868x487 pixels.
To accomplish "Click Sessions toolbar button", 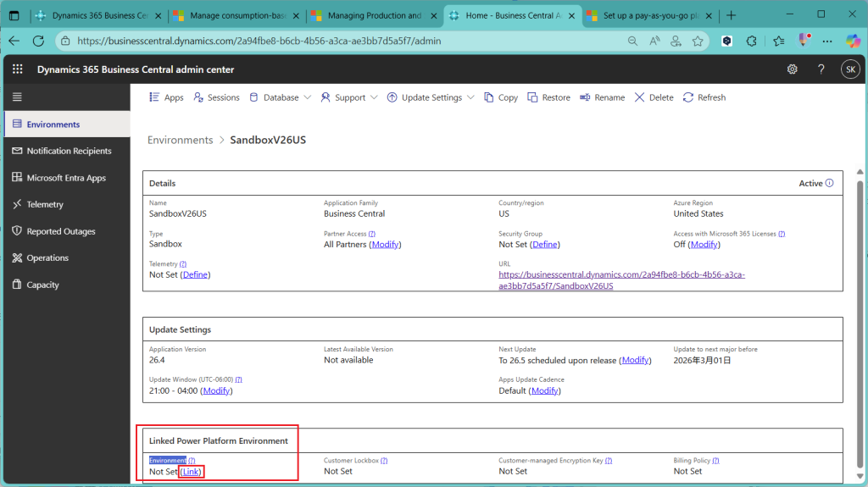I will [216, 97].
